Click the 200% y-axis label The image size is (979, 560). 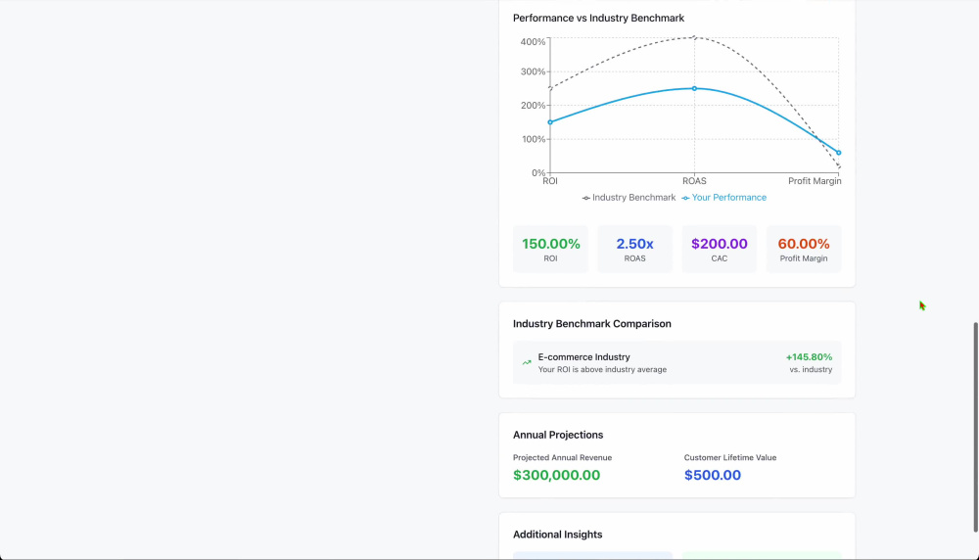click(x=533, y=106)
